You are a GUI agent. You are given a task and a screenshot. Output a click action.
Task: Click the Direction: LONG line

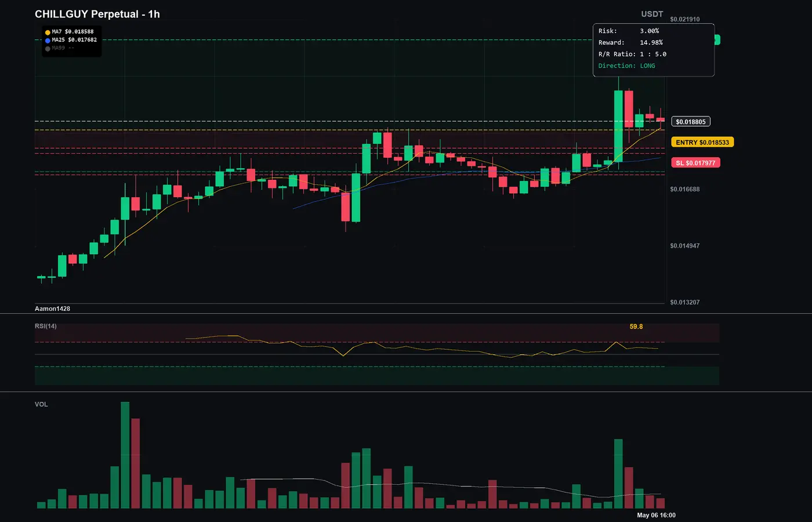click(x=627, y=66)
